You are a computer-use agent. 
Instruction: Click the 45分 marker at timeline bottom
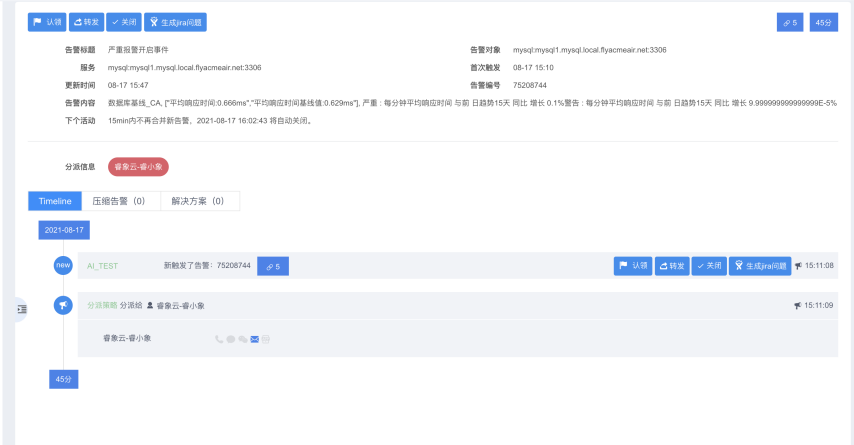click(x=64, y=379)
